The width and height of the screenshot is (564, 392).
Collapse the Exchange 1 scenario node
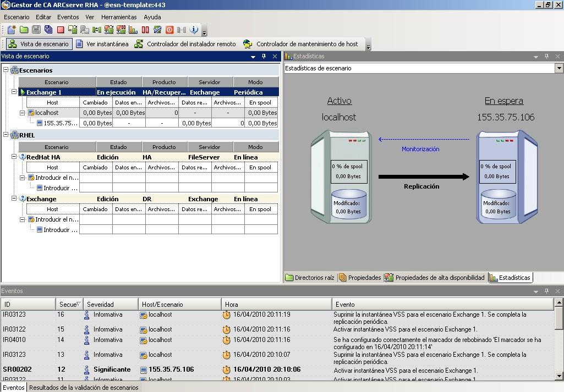click(14, 92)
